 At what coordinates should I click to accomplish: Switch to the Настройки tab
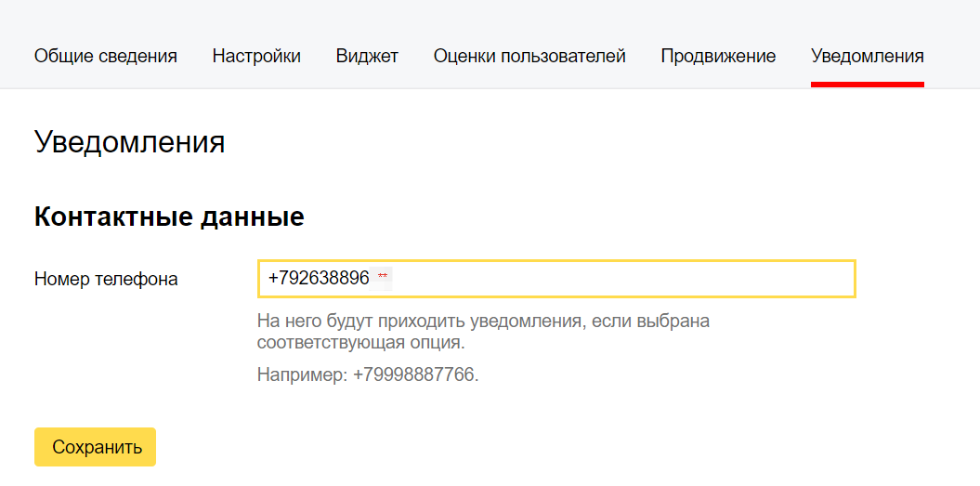256,57
